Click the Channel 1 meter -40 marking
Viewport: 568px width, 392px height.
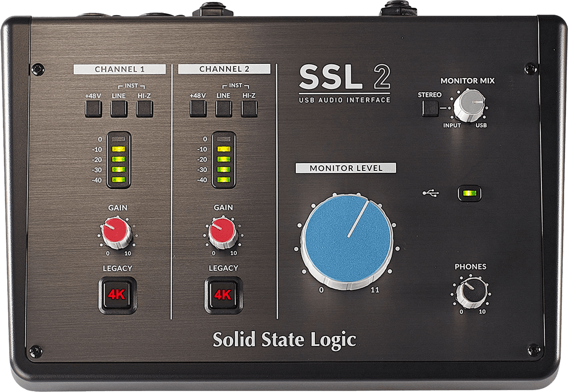point(96,179)
